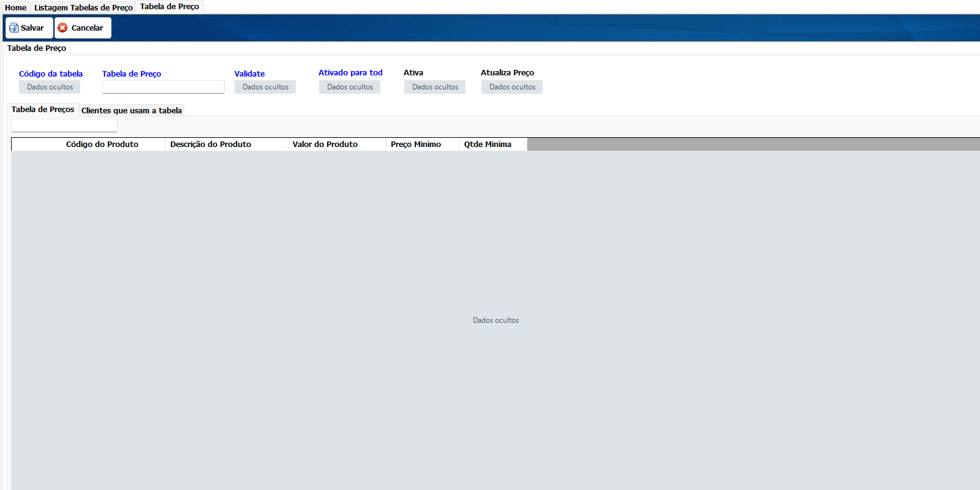Click the Código da tabela label
The height and width of the screenshot is (490, 980).
(x=51, y=74)
